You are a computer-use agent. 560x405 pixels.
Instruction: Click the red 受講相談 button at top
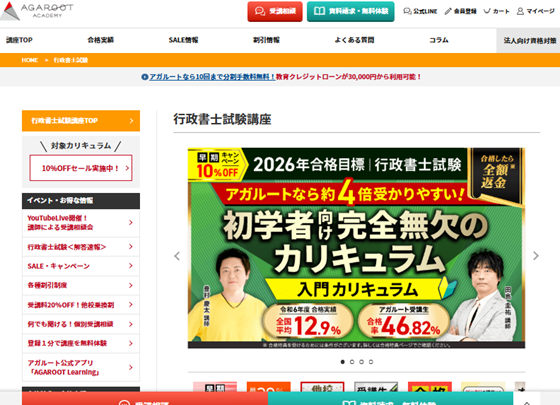(275, 11)
